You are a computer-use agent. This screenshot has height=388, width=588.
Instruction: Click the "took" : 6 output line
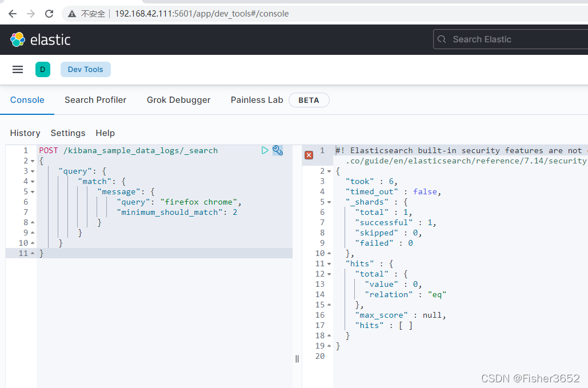[x=371, y=182]
